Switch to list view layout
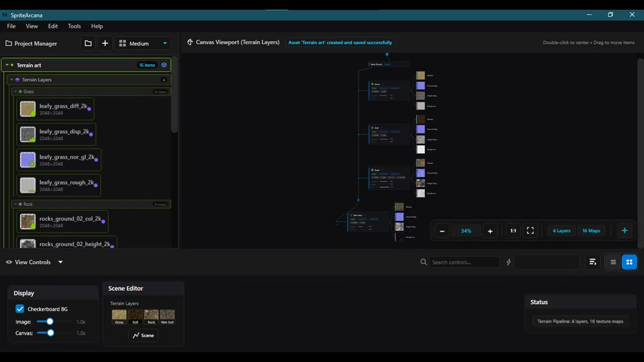The image size is (644, 362). (613, 262)
